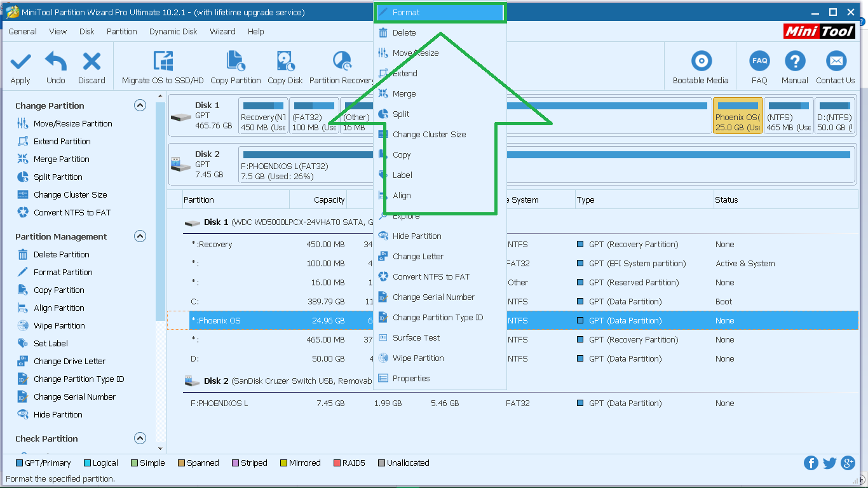Discard all pending changes
The image size is (868, 488).
coord(92,67)
